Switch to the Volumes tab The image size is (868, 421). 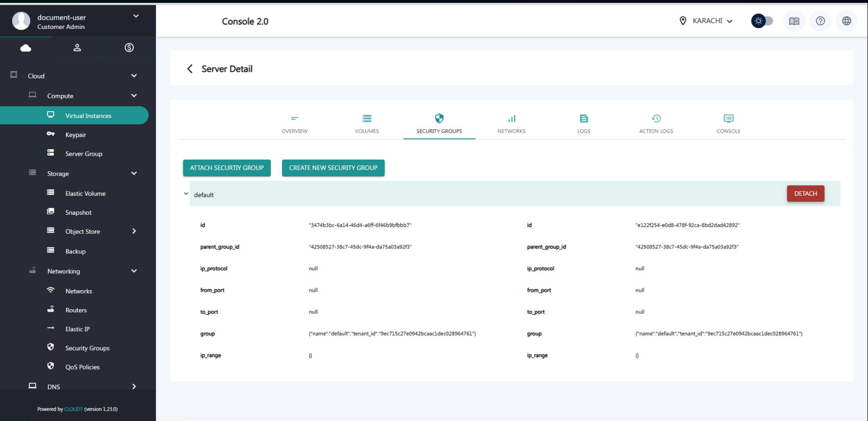[367, 124]
